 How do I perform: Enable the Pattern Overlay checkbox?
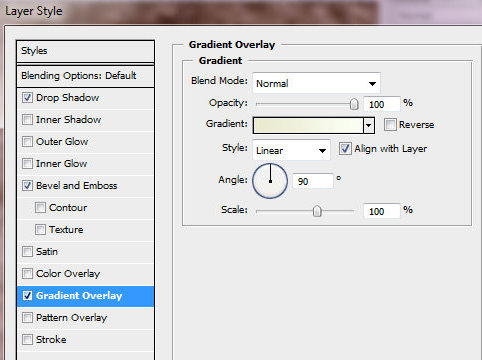tap(27, 318)
